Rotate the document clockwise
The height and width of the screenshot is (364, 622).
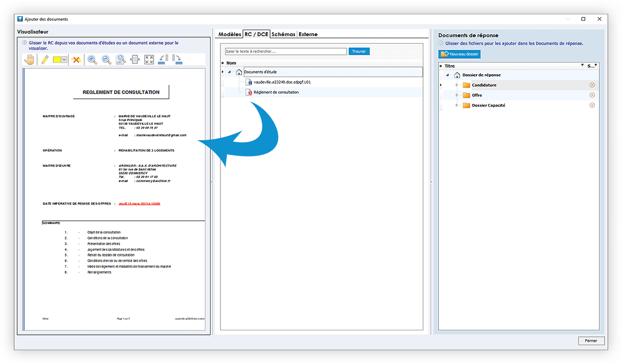177,59
